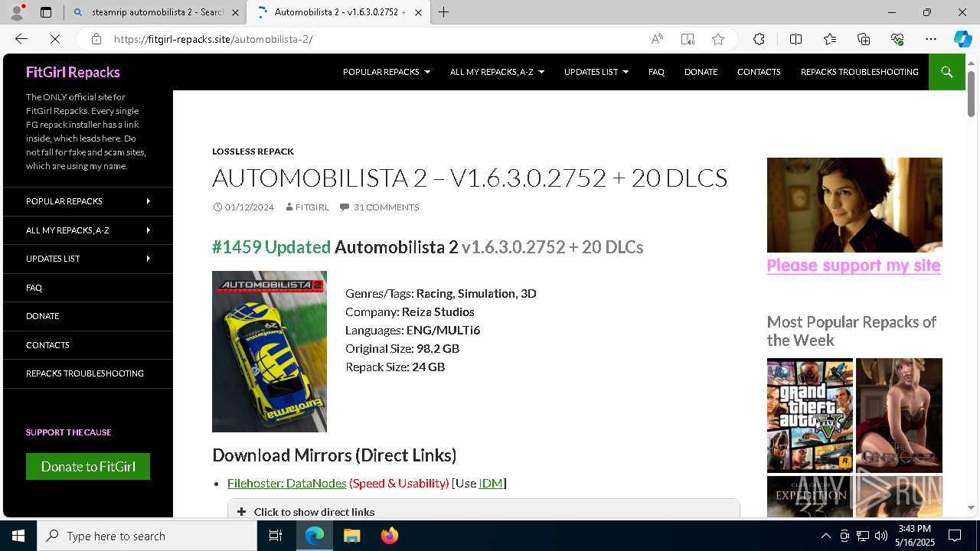Open FAQ in top navigation
Image resolution: width=980 pixels, height=551 pixels.
point(656,72)
